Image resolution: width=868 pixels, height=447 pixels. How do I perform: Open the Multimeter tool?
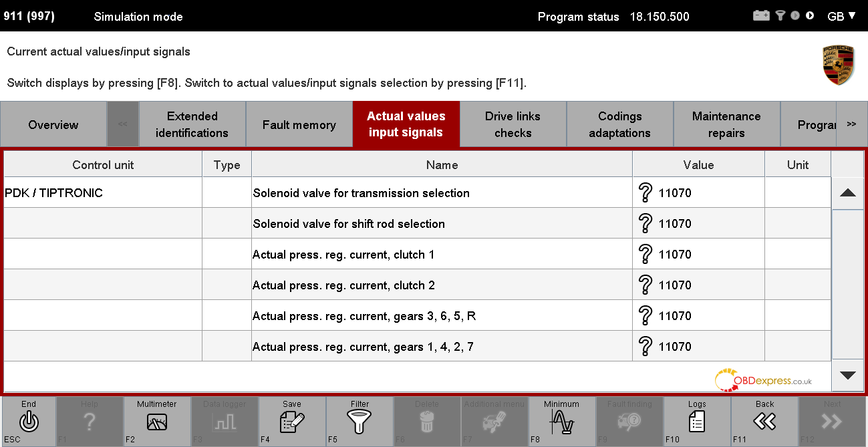click(157, 422)
